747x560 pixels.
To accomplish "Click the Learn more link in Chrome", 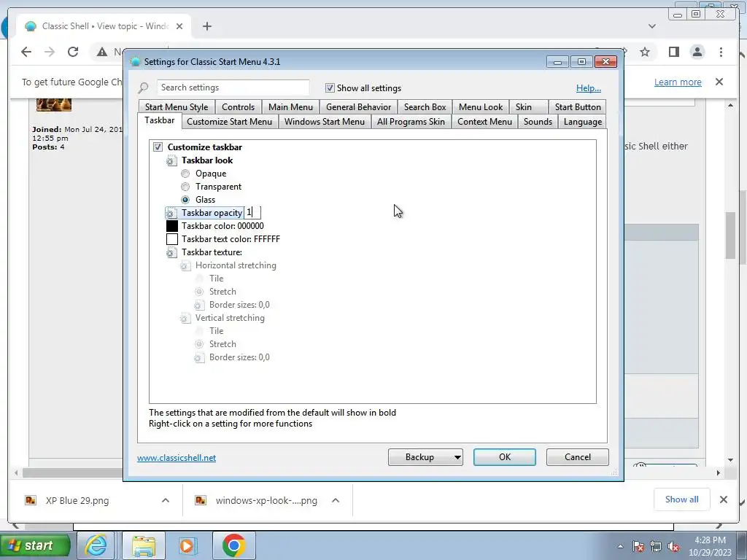I will (678, 82).
